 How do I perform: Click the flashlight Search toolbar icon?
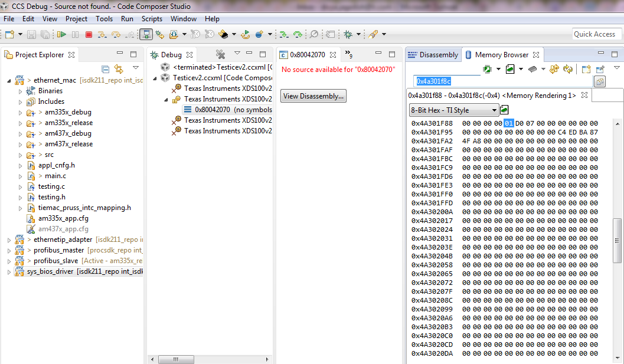[373, 35]
